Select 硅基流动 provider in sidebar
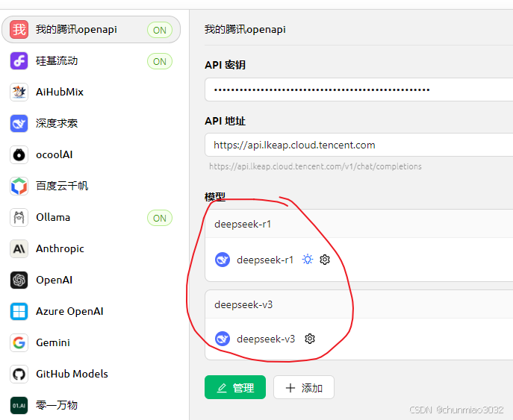Screen dimensions: 513x420 pyautogui.click(x=91, y=60)
